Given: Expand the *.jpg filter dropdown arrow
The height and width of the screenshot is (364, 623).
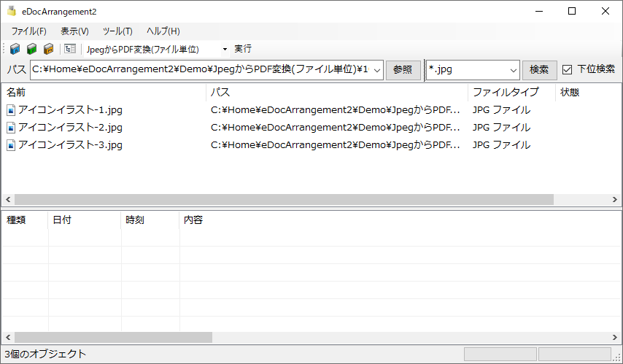Looking at the screenshot, I should [x=514, y=70].
